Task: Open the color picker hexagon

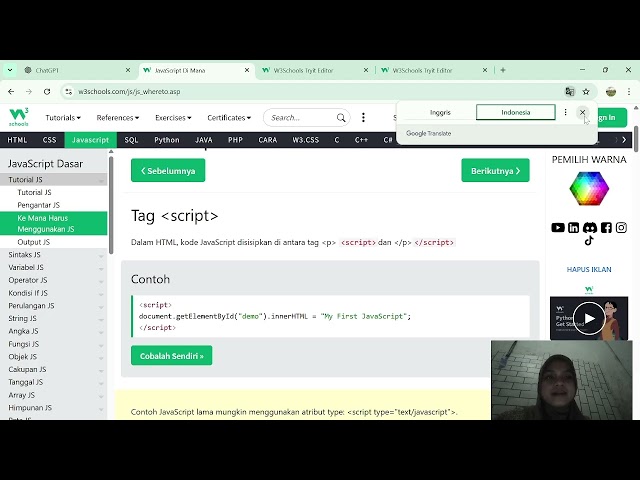Action: (x=589, y=188)
